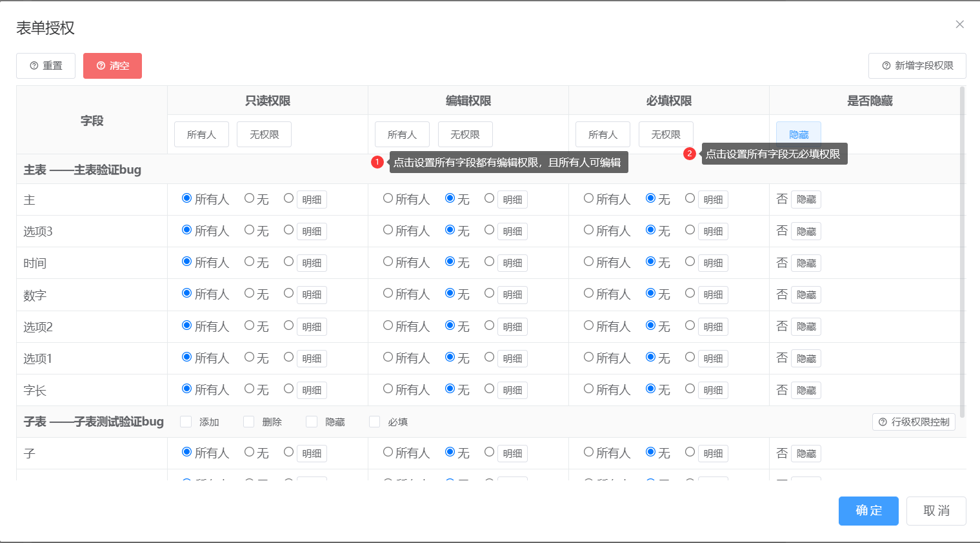Open 行级权限控制 row-level permission control

tap(914, 422)
